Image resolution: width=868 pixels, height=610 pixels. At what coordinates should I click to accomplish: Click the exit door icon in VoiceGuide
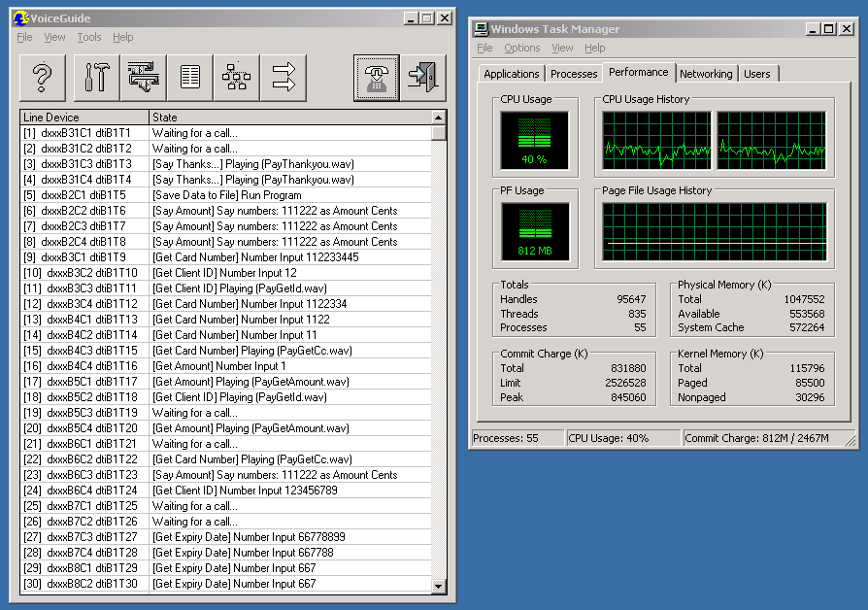click(x=423, y=78)
